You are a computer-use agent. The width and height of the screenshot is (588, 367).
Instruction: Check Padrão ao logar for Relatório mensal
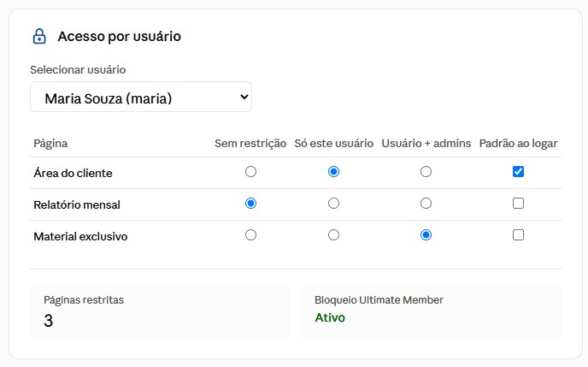(518, 203)
